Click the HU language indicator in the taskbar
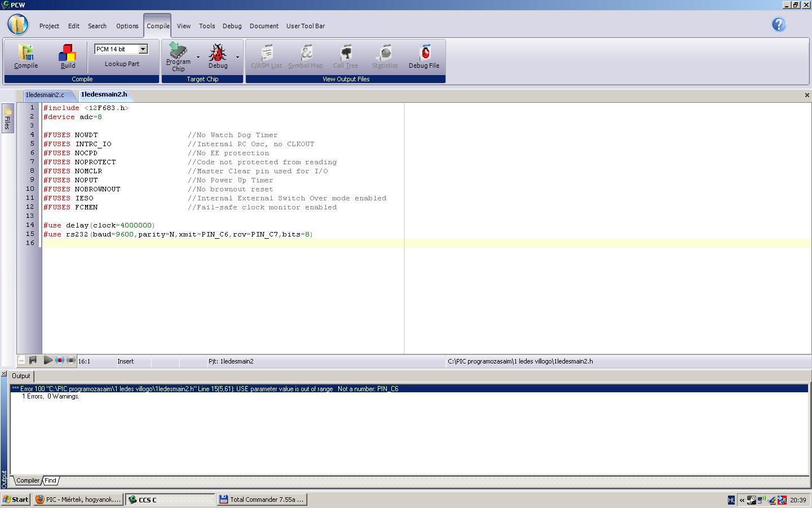 click(731, 500)
